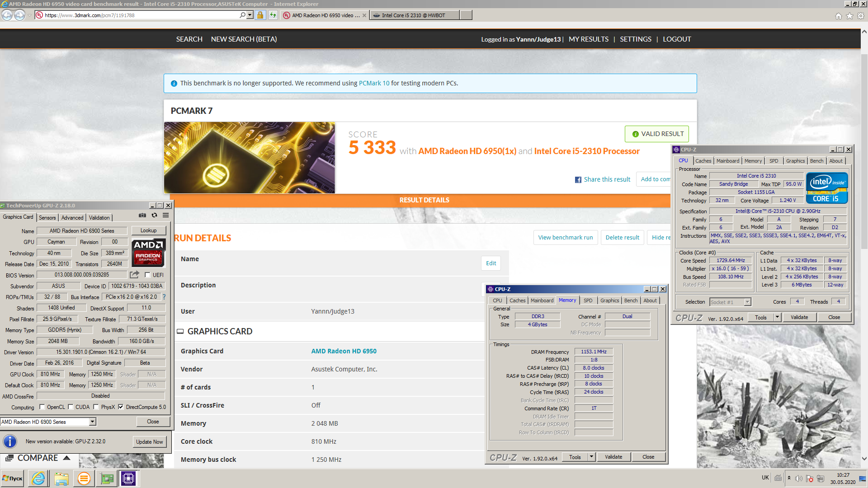This screenshot has height=488, width=868.
Task: Click the scroll down arrow of the page
Action: click(x=864, y=459)
